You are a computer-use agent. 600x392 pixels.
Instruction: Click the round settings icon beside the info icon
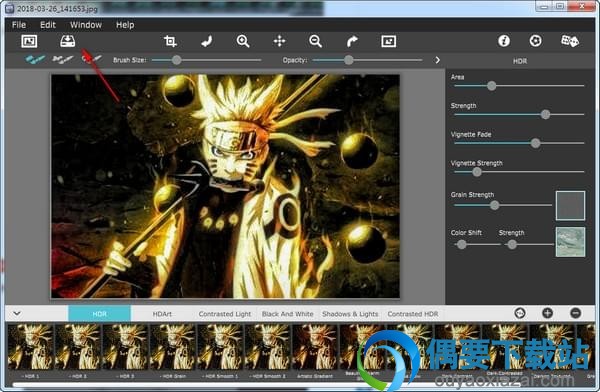535,41
